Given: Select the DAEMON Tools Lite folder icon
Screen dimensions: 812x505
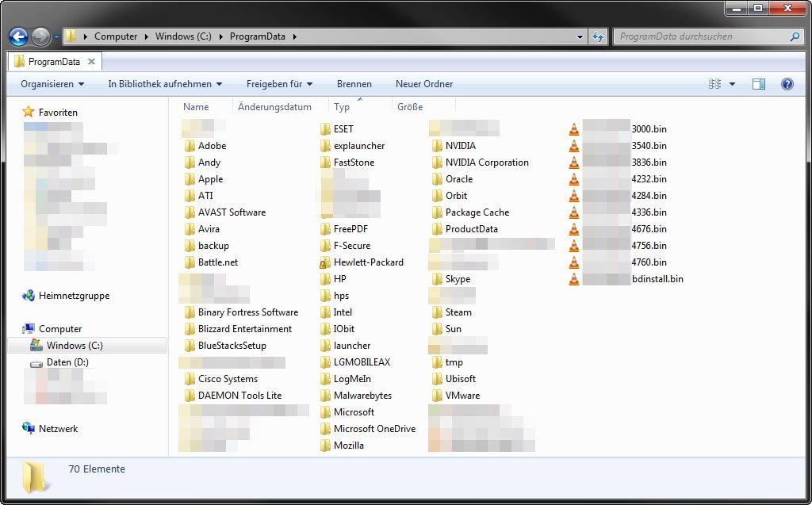Looking at the screenshot, I should tap(190, 396).
